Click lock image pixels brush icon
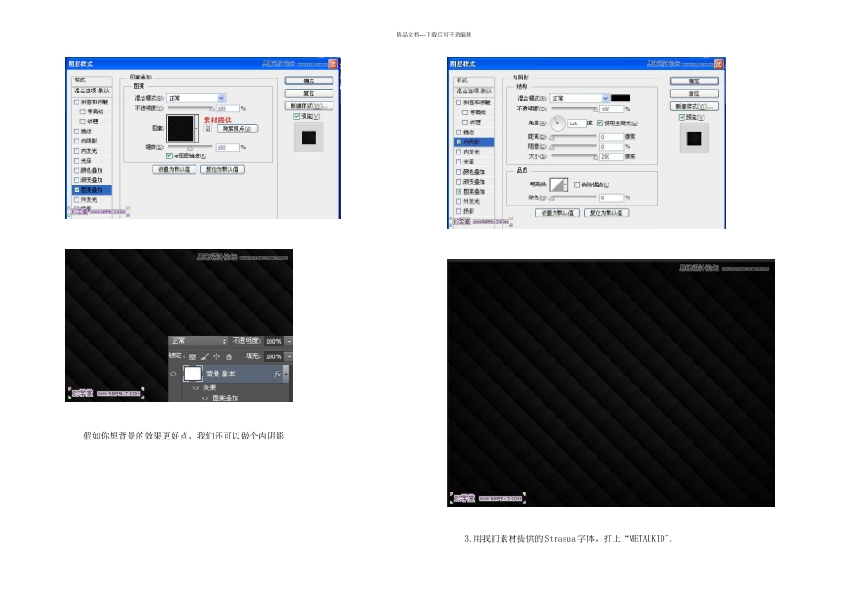The image size is (868, 614). (205, 356)
